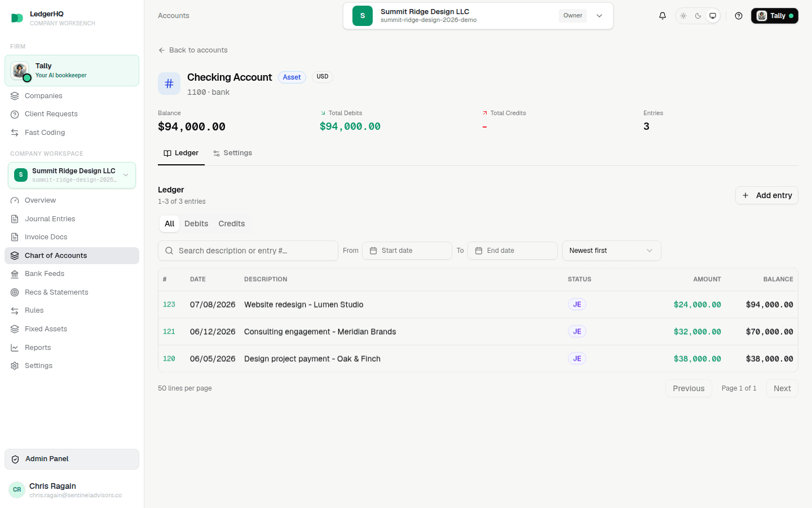Show All ledger entries filter
Image resolution: width=812 pixels, height=508 pixels.
(x=169, y=224)
